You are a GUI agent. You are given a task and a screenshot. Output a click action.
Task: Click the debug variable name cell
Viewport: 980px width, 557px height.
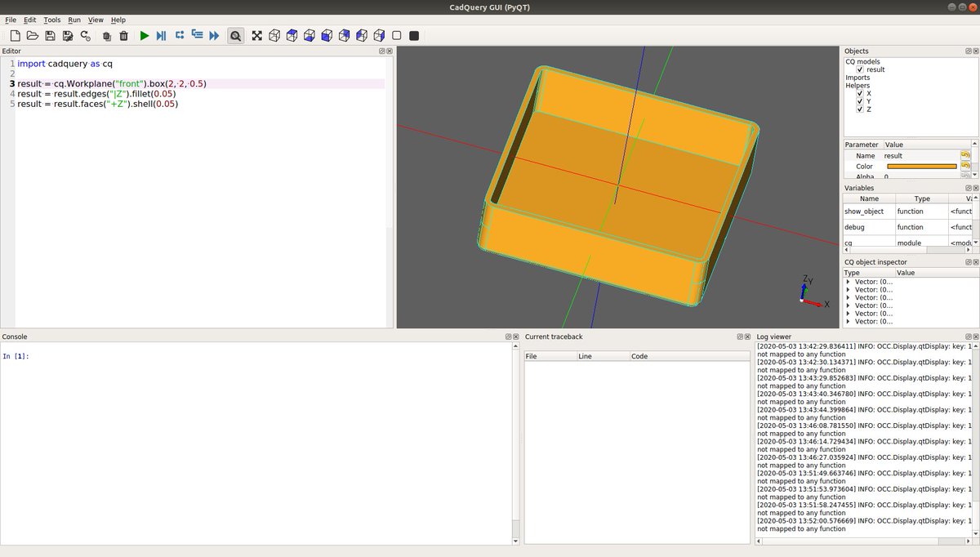tap(870, 227)
